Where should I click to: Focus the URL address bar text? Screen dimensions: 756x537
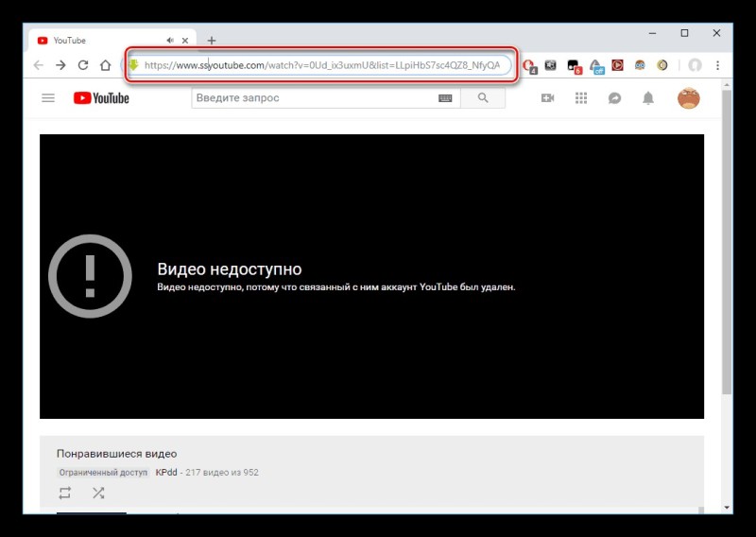pyautogui.click(x=321, y=65)
